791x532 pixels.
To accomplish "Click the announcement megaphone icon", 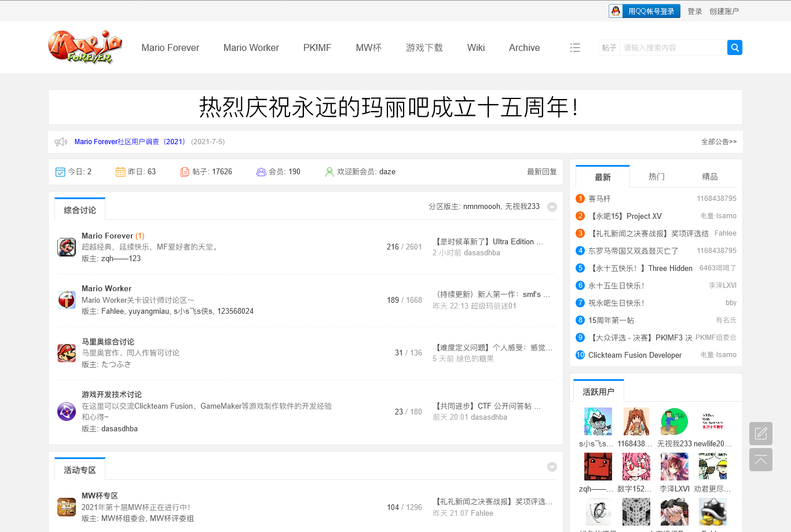I will click(x=61, y=142).
